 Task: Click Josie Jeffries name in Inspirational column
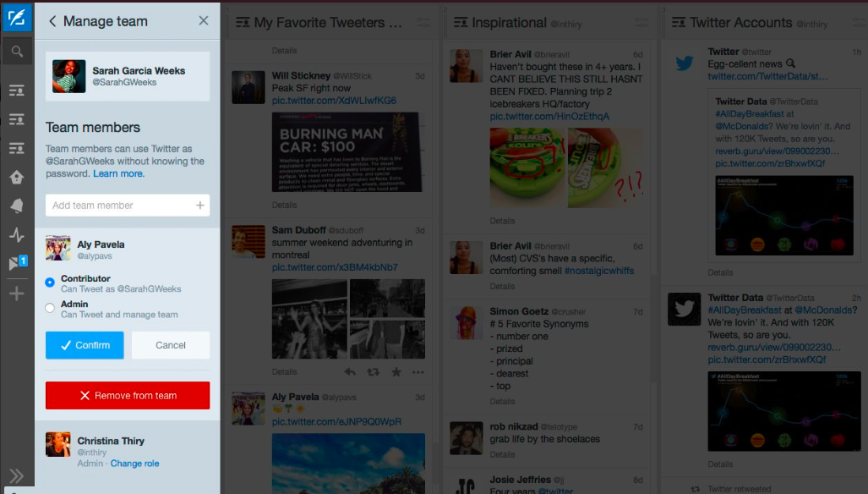pos(521,480)
